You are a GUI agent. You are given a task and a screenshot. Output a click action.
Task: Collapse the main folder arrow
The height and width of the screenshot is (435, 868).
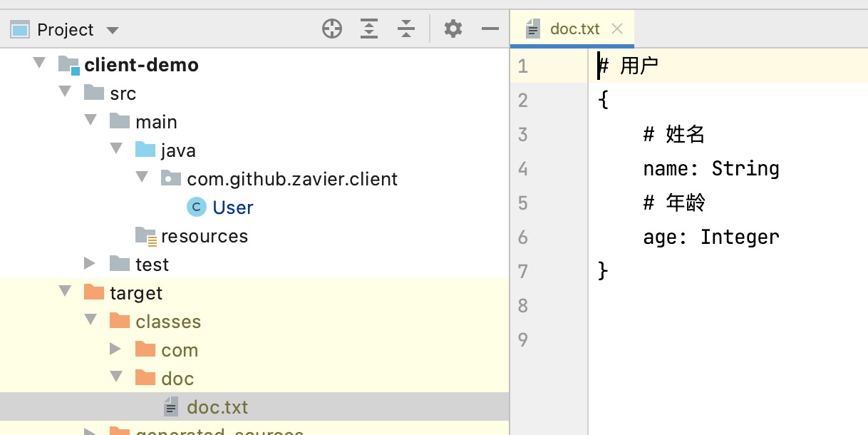[x=91, y=121]
